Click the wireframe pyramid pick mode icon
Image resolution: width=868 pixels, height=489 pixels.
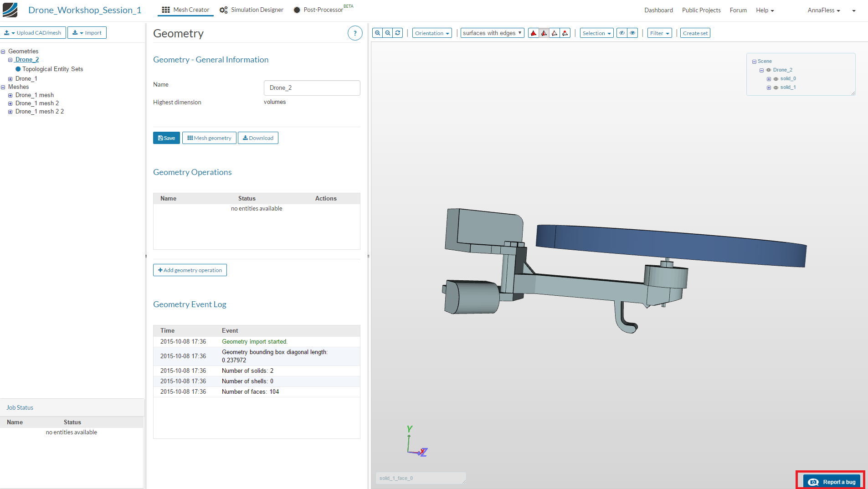pyautogui.click(x=555, y=33)
